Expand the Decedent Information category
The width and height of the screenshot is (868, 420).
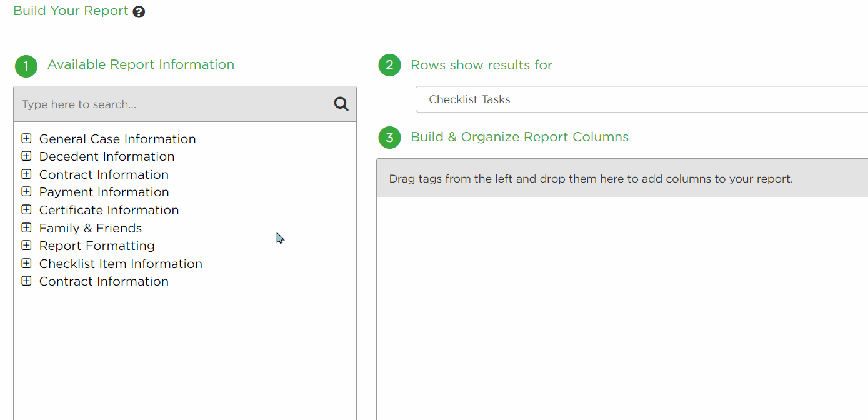[x=26, y=156]
